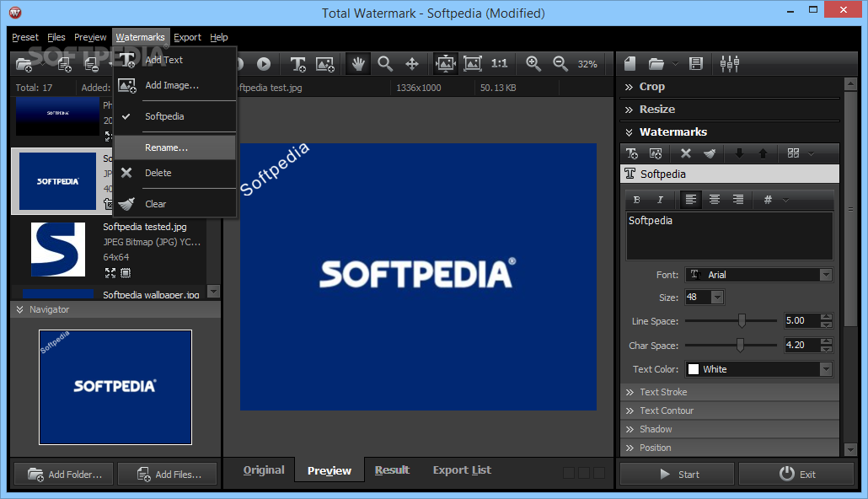Click the hash (#) insert macro icon

coord(768,200)
